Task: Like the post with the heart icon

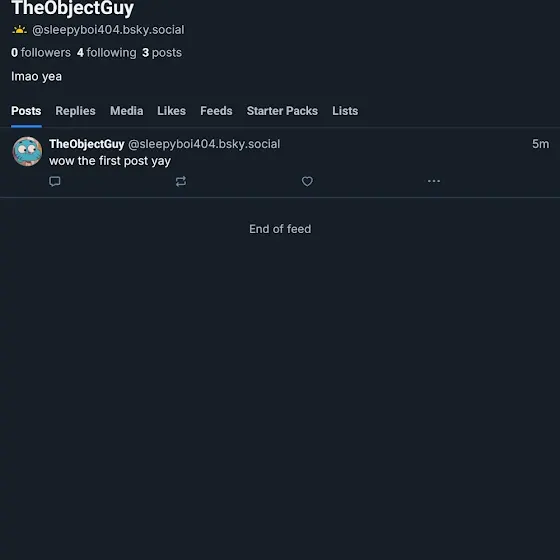Action: click(307, 181)
